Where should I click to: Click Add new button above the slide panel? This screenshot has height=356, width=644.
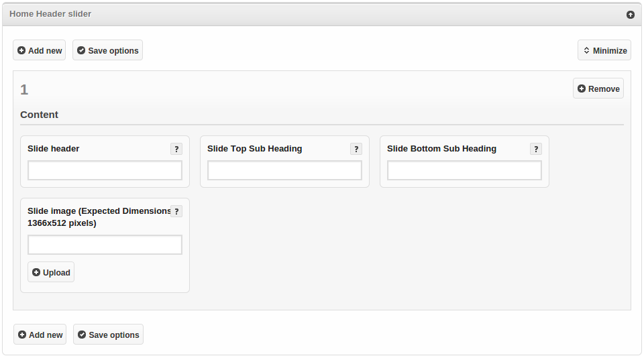click(40, 50)
